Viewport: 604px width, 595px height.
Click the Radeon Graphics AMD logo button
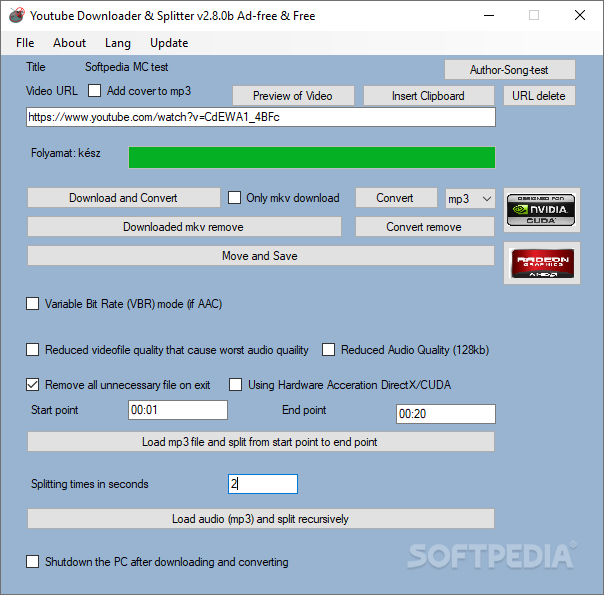541,263
